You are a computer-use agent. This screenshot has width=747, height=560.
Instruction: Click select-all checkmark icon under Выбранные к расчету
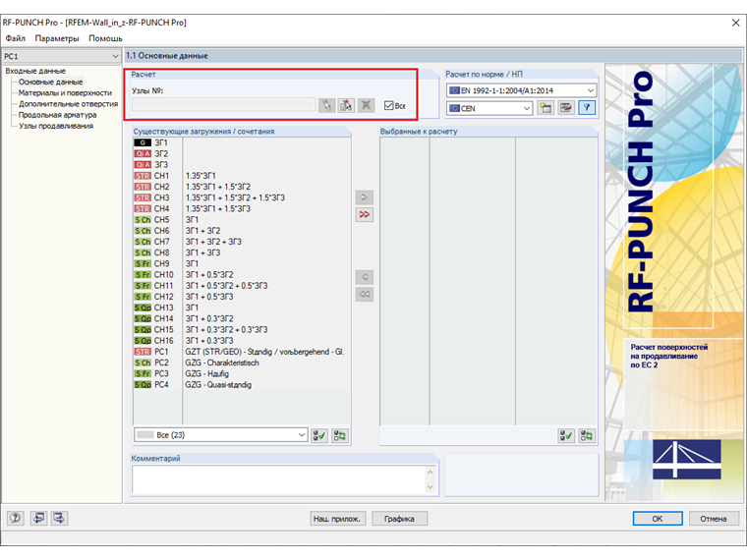[x=566, y=435]
